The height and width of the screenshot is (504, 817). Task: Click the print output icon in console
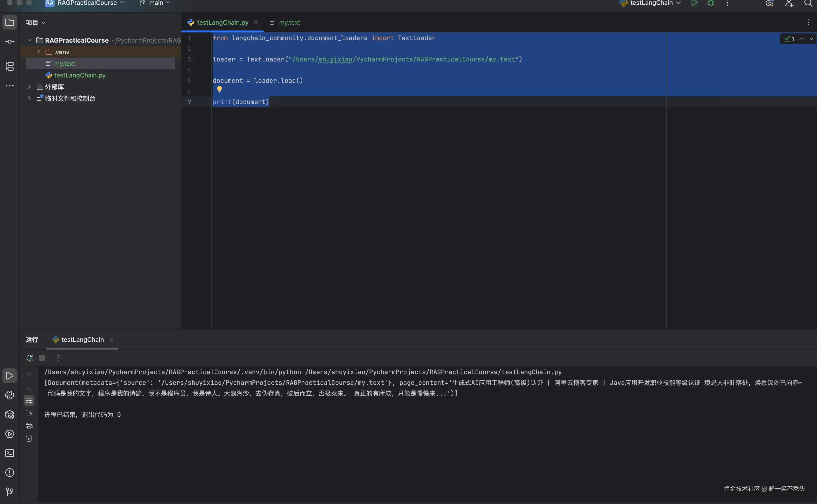point(29,426)
